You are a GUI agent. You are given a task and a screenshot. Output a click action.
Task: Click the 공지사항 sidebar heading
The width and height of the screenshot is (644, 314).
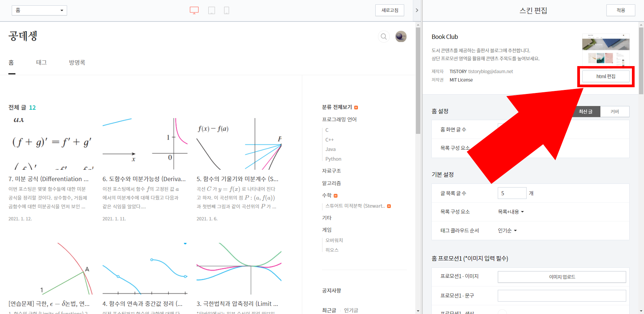point(331,291)
